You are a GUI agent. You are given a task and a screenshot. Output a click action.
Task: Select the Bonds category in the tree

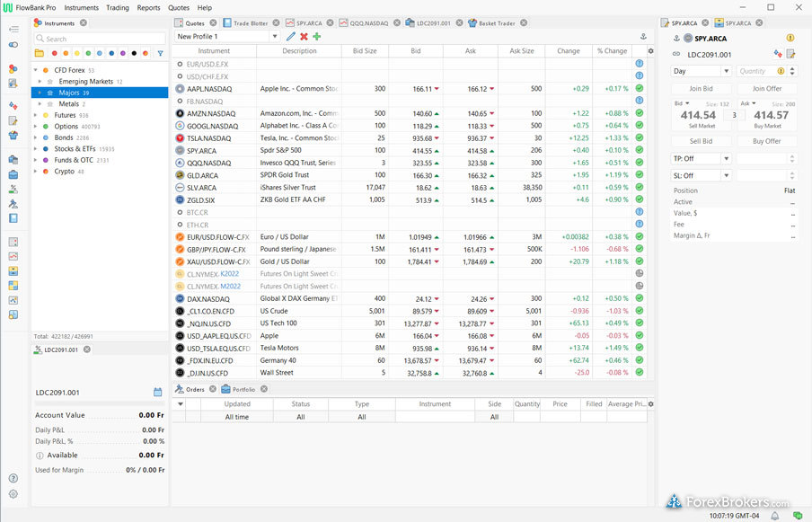(64, 137)
